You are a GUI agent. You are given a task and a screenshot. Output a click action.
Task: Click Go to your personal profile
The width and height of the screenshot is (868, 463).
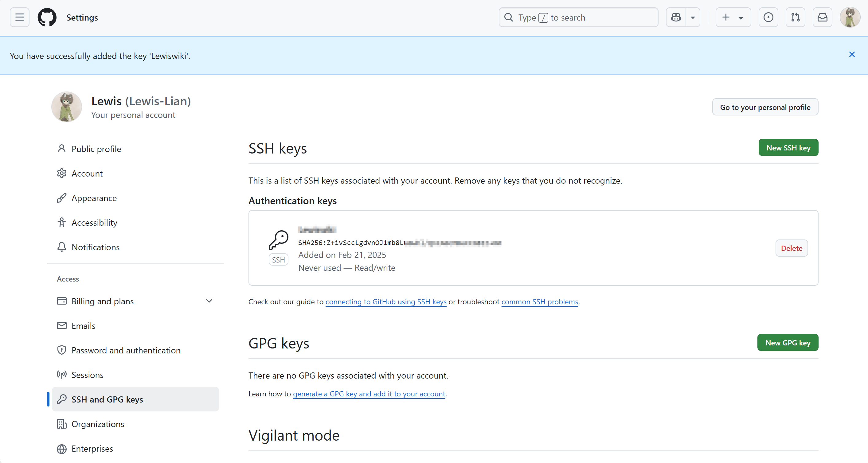coord(765,107)
